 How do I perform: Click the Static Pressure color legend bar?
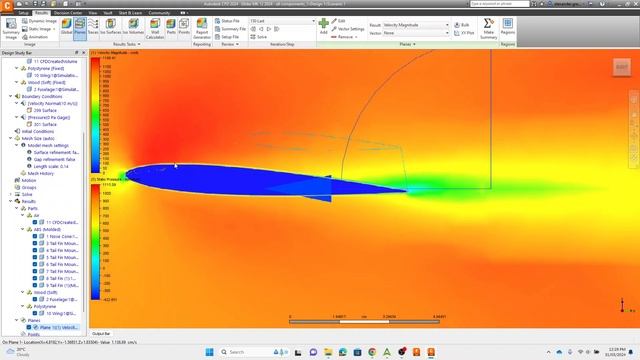(x=95, y=242)
